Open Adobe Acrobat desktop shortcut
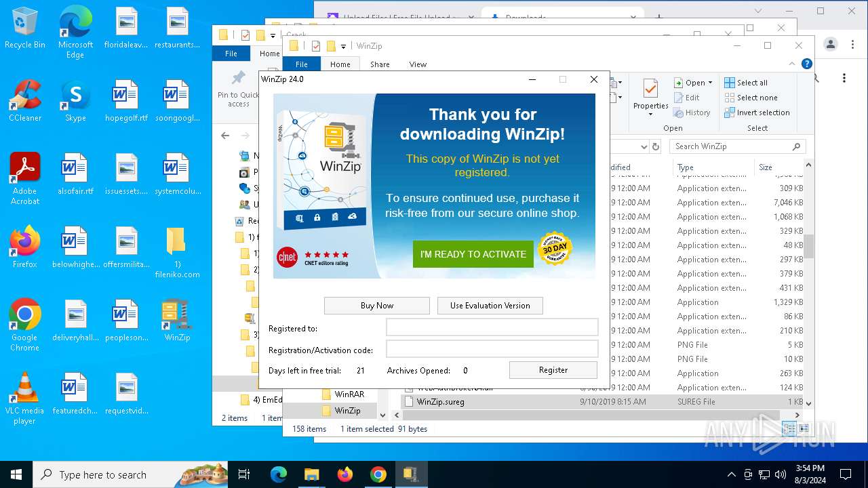 (x=25, y=179)
